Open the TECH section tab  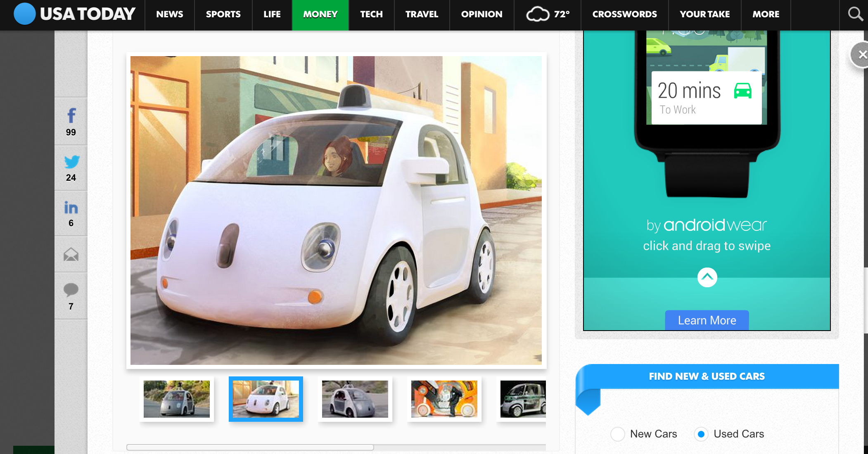(371, 14)
